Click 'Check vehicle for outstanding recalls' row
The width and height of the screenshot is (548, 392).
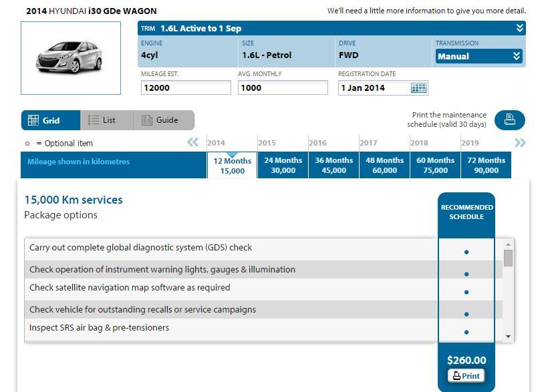pos(263,310)
